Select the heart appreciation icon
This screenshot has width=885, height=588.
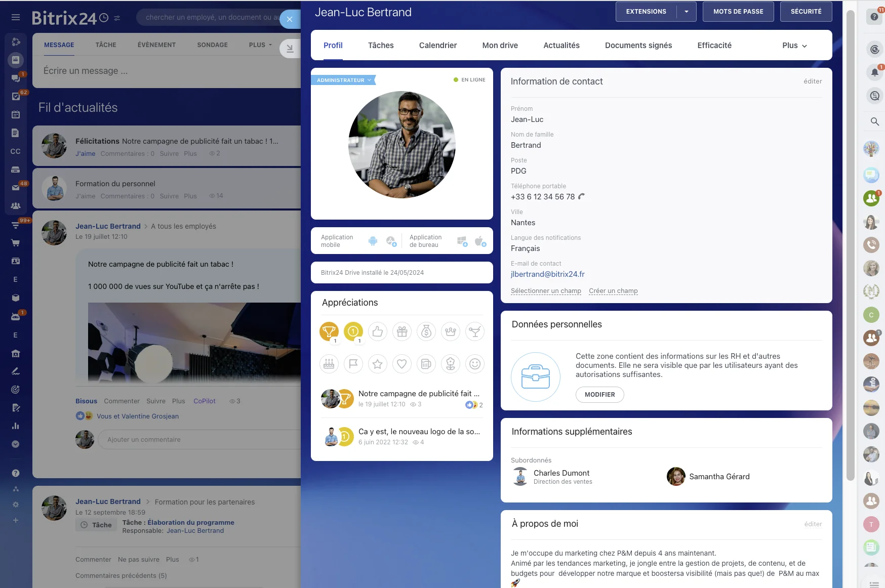point(401,364)
